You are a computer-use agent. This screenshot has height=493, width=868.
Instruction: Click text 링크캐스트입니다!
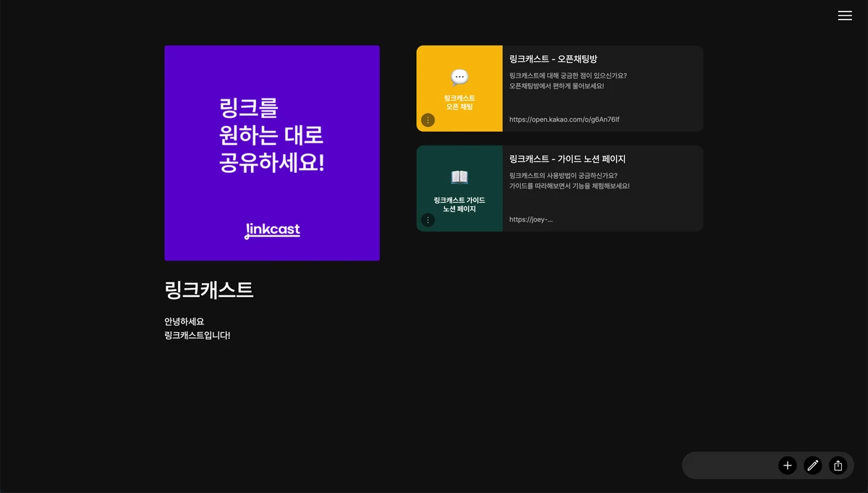[x=197, y=335]
